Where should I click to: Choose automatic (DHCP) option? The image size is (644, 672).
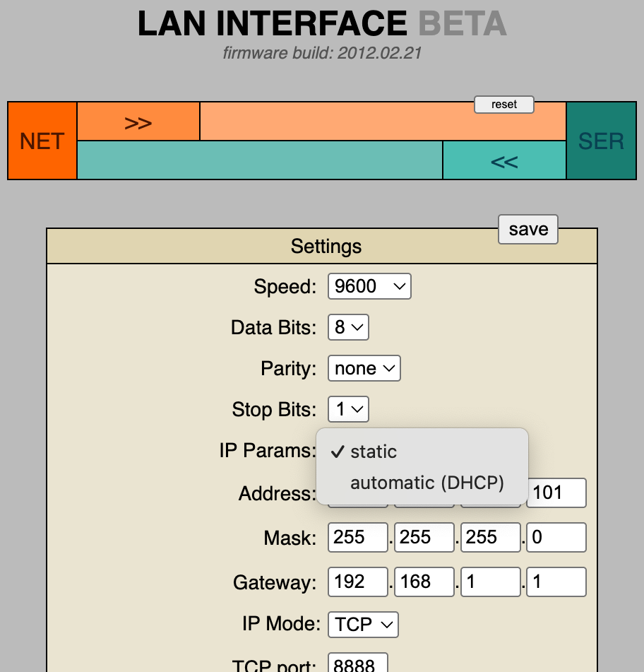click(x=427, y=483)
